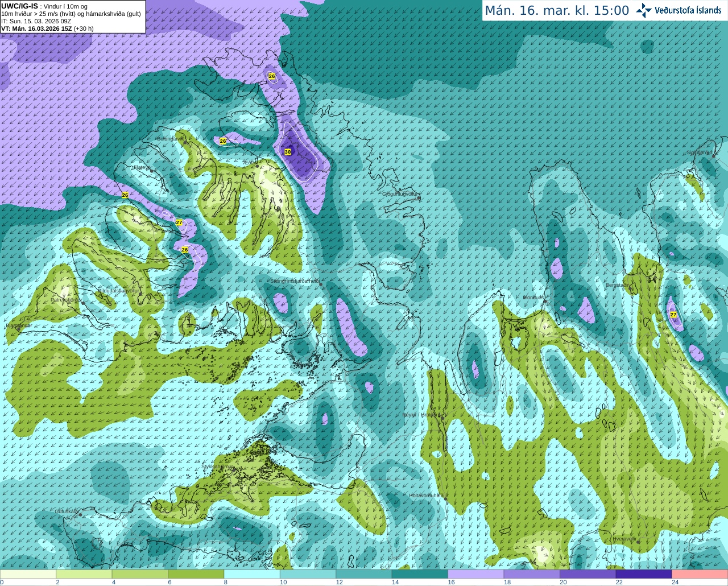The height and width of the screenshot is (586, 728).
Task: Click the 4–6 m/s legend swatch
Action: (140, 574)
